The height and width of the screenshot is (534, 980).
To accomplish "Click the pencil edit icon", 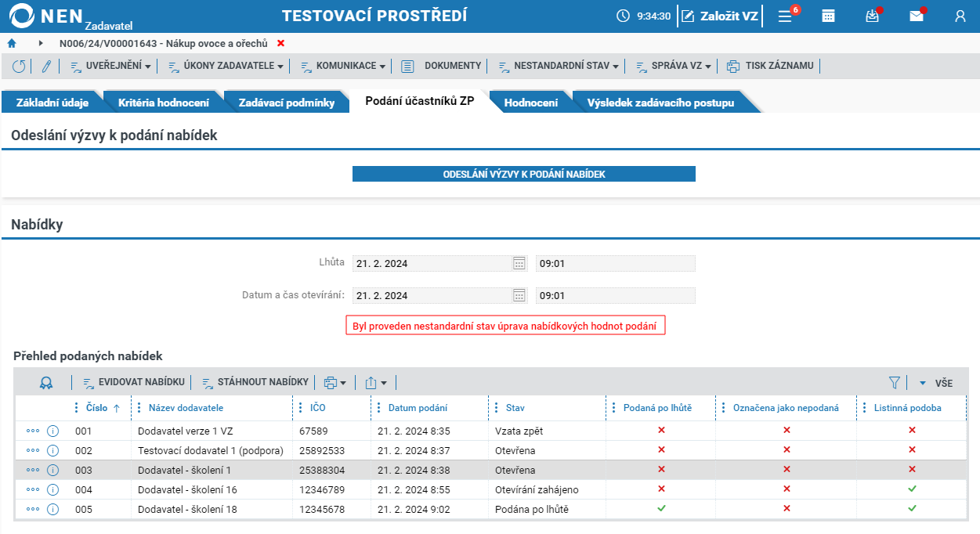I will 46,67.
